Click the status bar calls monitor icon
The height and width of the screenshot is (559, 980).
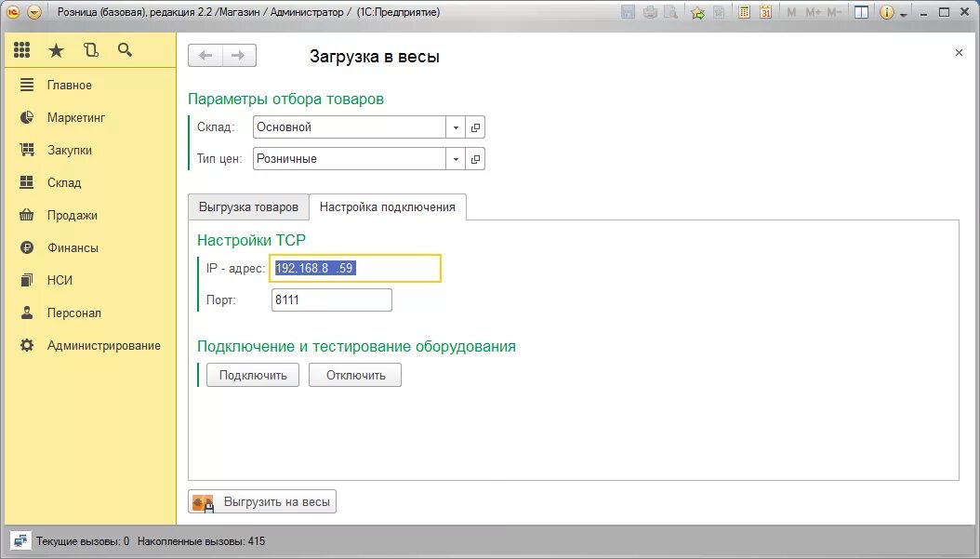click(20, 541)
